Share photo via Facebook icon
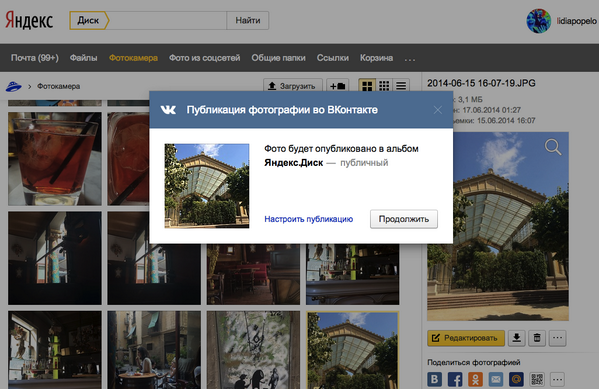 click(455, 379)
